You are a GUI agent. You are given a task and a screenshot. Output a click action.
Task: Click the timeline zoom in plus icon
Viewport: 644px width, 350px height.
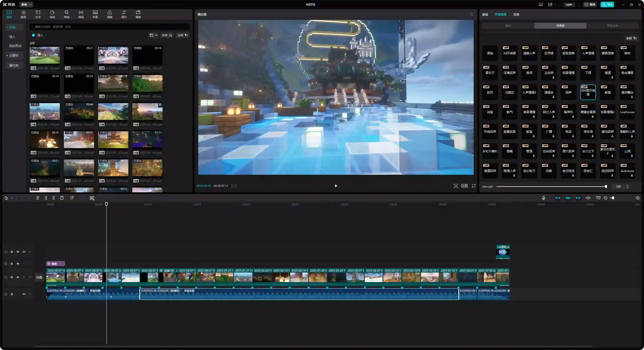click(638, 198)
